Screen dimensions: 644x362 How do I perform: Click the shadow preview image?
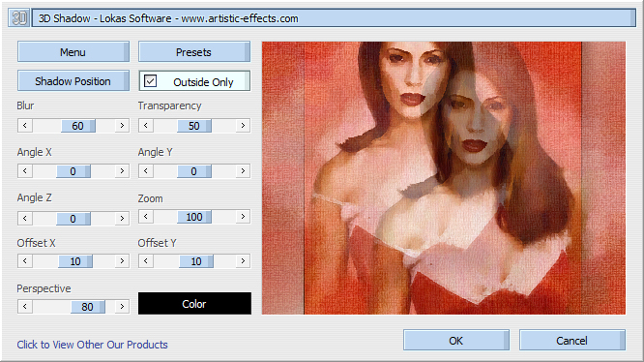click(x=444, y=178)
